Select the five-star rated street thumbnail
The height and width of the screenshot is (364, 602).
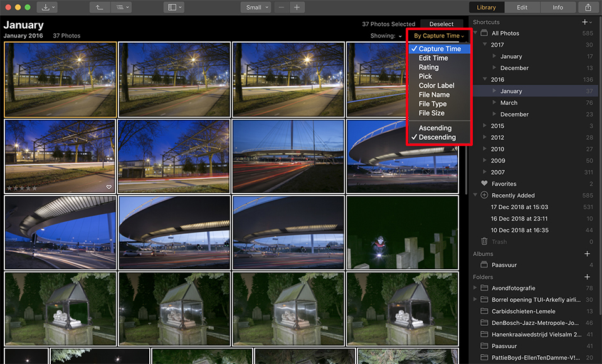pos(60,156)
